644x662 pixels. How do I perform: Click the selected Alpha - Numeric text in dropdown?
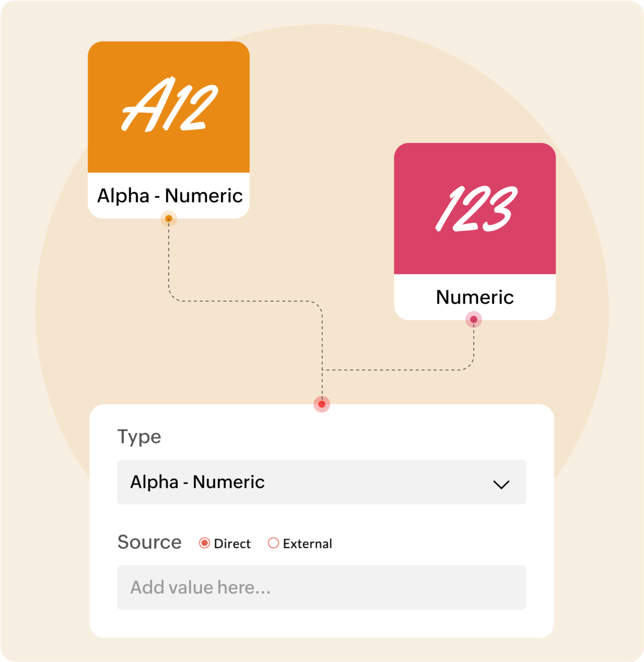pyautogui.click(x=197, y=482)
